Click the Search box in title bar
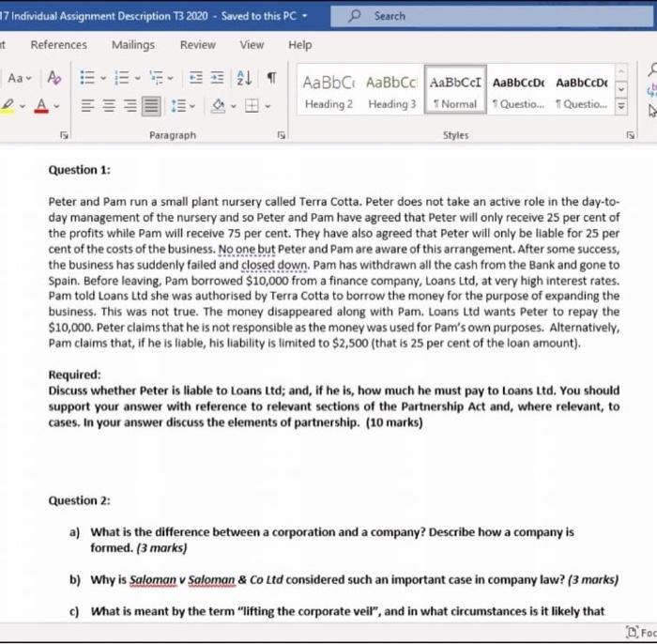 (492, 16)
